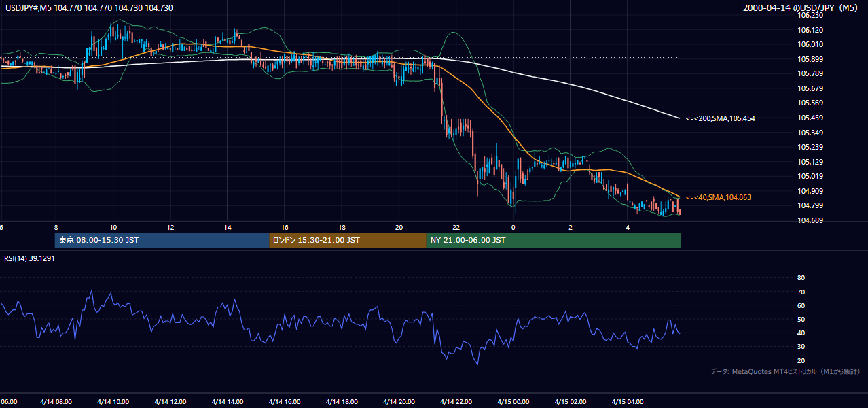Click the RSI(14) 39.1291 indicator label
Screen dimensions: 868x408
[29, 259]
